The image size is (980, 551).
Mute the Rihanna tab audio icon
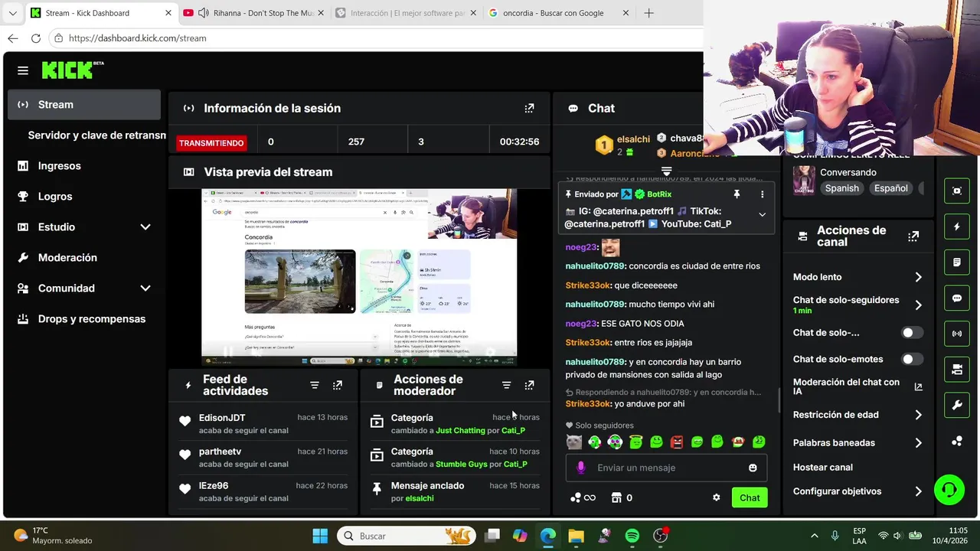click(204, 13)
